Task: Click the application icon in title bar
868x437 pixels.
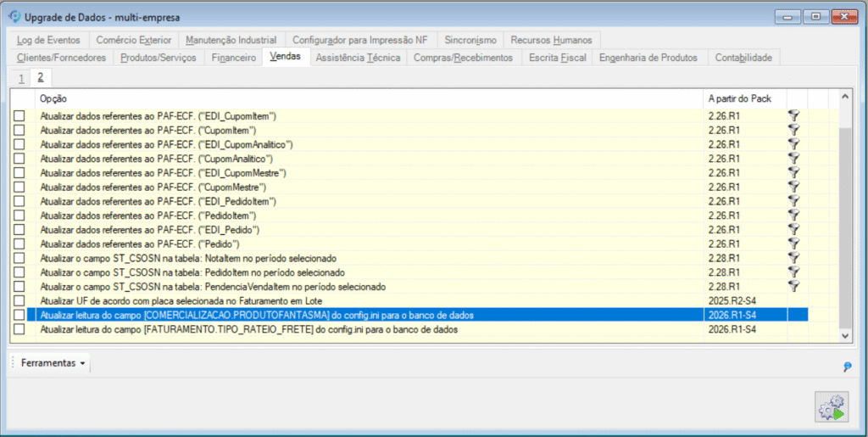Action: 14,16
